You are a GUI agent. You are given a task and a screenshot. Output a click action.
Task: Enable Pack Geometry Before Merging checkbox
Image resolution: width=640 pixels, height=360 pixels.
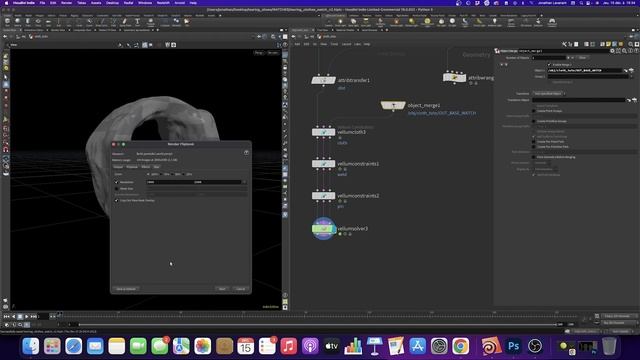[534, 157]
